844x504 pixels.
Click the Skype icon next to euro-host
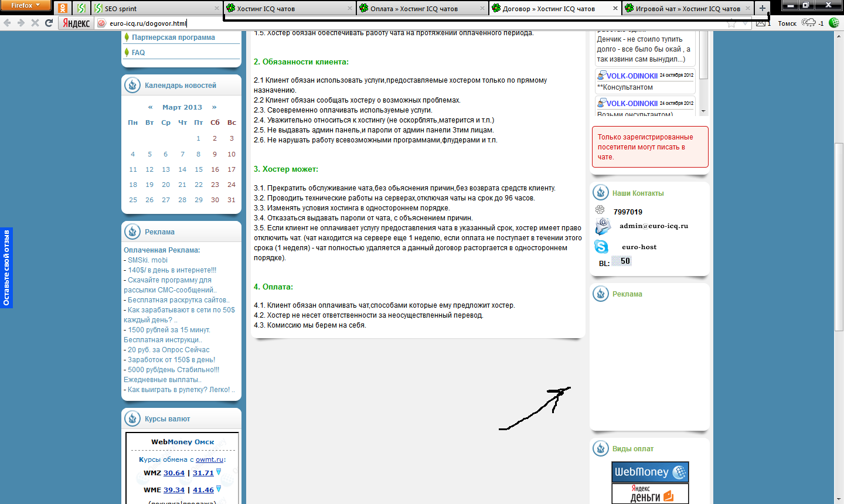[x=601, y=247]
